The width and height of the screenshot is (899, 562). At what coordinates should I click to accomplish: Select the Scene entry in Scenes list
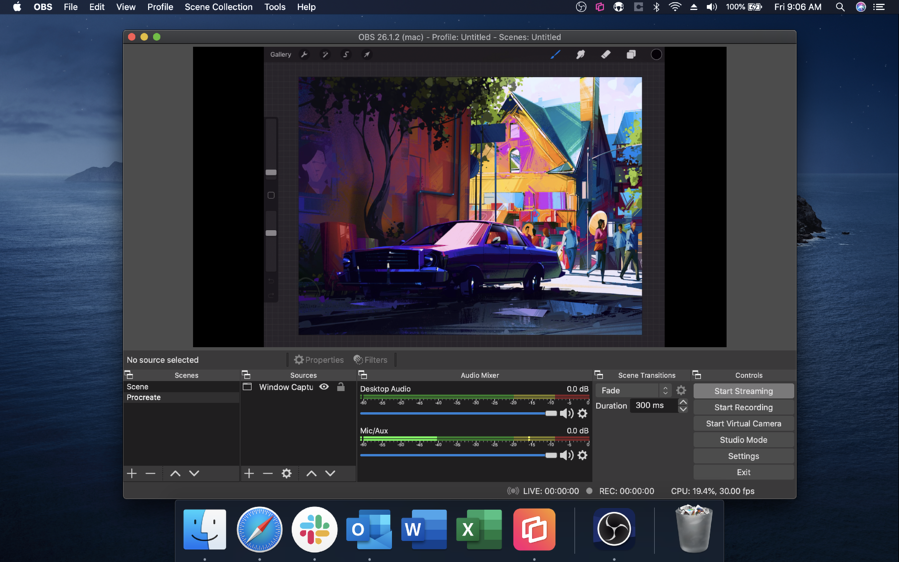(181, 387)
